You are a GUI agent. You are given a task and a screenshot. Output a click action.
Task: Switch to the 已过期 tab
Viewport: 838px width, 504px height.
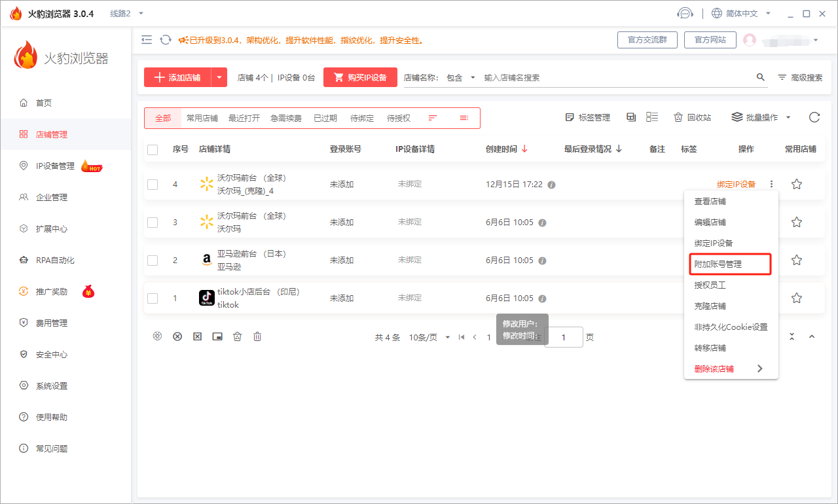tap(326, 118)
